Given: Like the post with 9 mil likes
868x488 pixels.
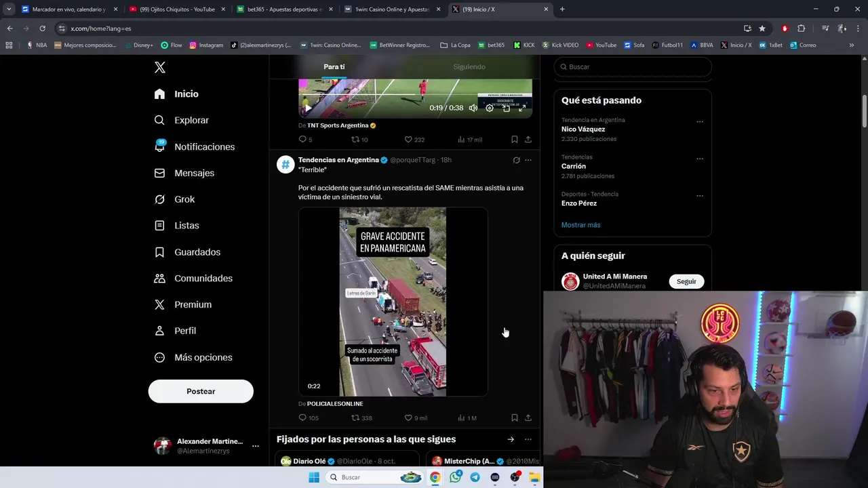Looking at the screenshot, I should coord(416,418).
